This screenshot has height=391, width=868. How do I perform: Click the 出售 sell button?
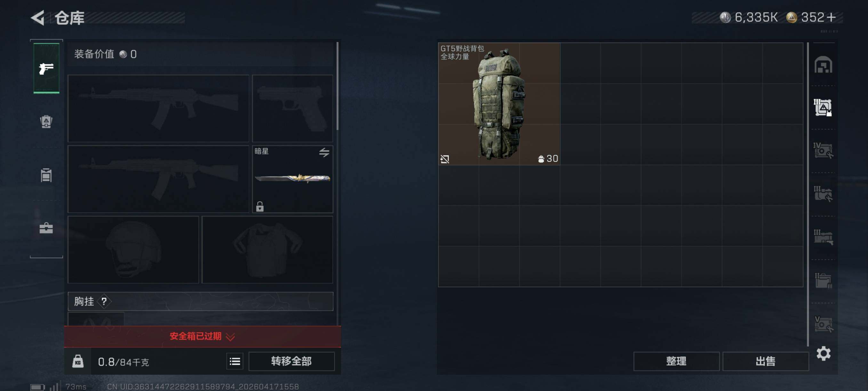(x=766, y=361)
